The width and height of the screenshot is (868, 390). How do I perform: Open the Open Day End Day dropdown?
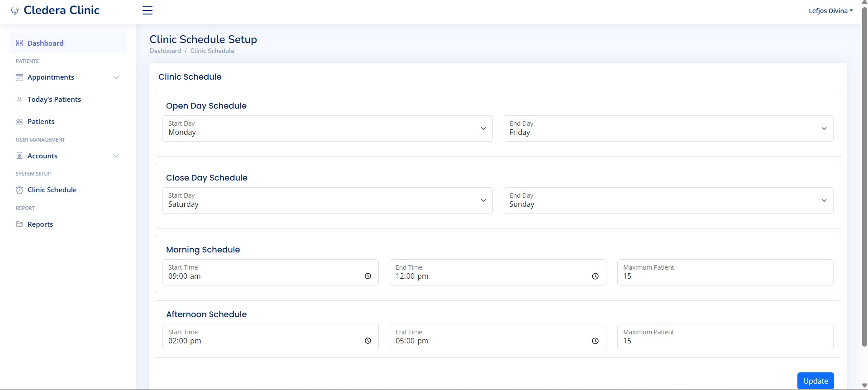click(x=668, y=128)
